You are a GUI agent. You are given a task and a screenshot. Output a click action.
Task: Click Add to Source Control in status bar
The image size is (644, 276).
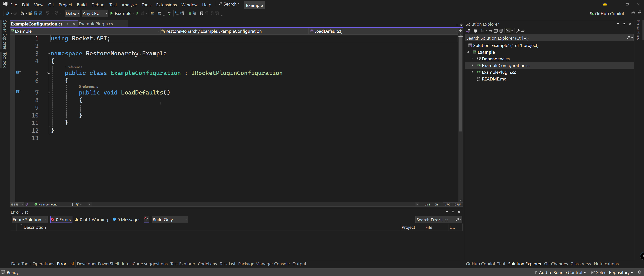[x=560, y=272]
